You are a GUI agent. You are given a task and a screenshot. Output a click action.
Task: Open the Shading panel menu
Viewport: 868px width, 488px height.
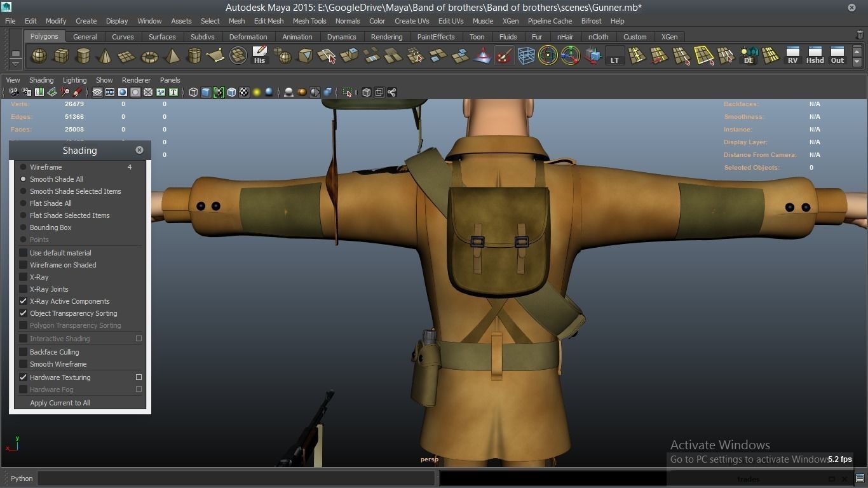[x=41, y=80]
